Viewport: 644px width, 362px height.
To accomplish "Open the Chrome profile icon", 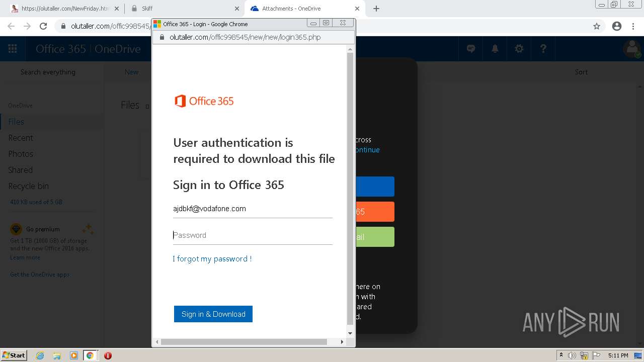I will pos(617,26).
